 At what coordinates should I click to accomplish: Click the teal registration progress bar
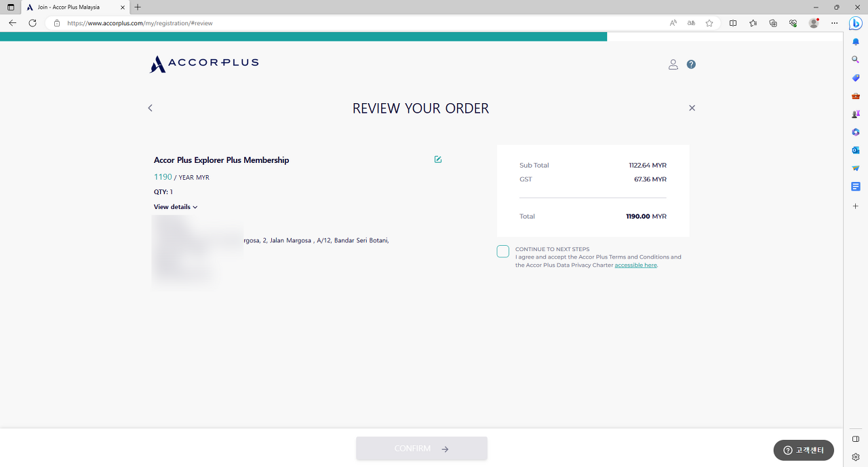point(303,37)
